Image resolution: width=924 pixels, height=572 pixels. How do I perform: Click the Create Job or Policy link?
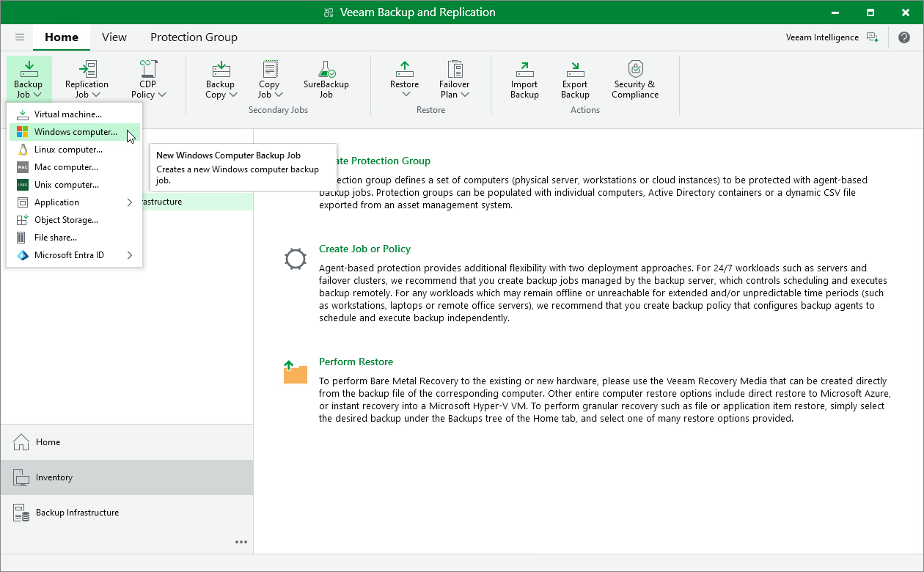(365, 249)
